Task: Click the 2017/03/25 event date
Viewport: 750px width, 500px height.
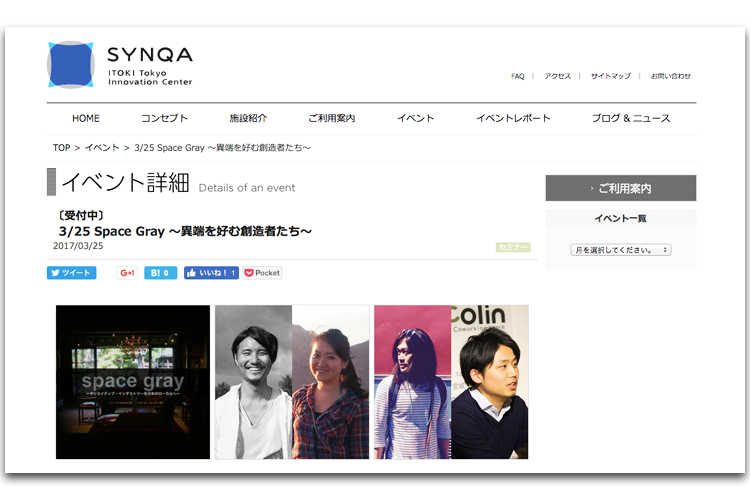Action: (78, 246)
